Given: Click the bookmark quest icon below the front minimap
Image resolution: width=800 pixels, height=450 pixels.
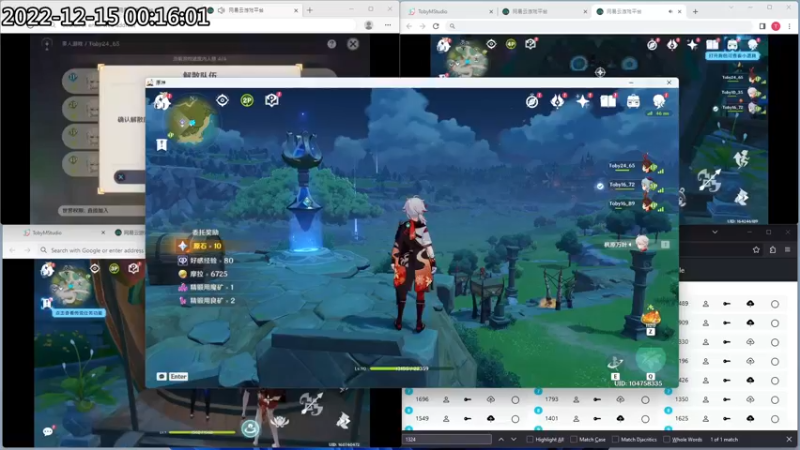Looking at the screenshot, I should (x=162, y=145).
